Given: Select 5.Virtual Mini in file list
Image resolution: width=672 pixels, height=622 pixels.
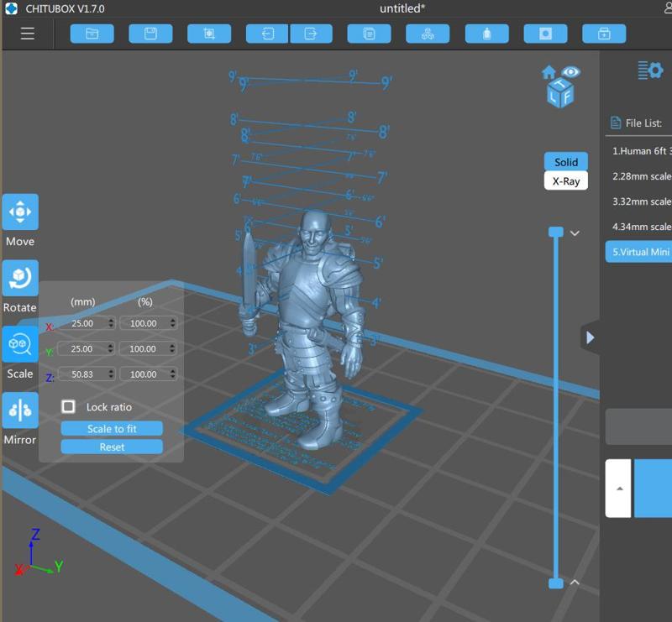Looking at the screenshot, I should click(638, 252).
